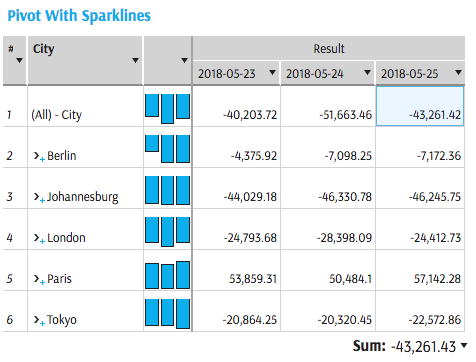
Task: Select the 2018-05-25 header label
Action: 410,74
